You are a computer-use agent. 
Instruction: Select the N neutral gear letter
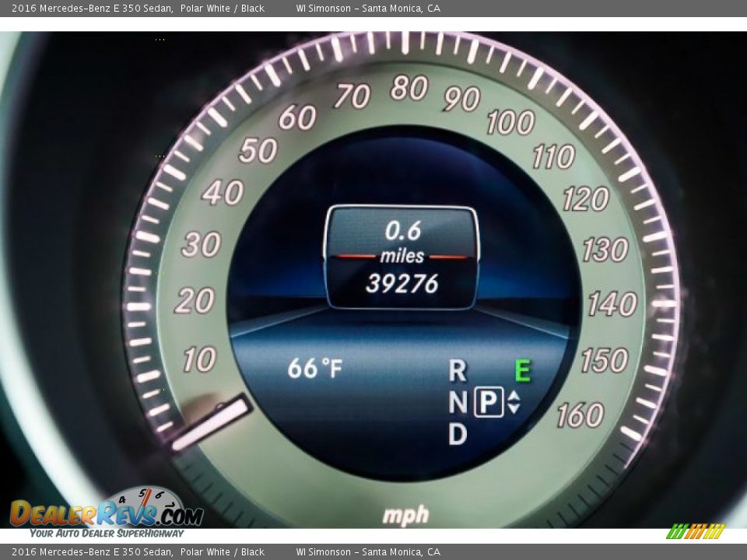tap(458, 403)
